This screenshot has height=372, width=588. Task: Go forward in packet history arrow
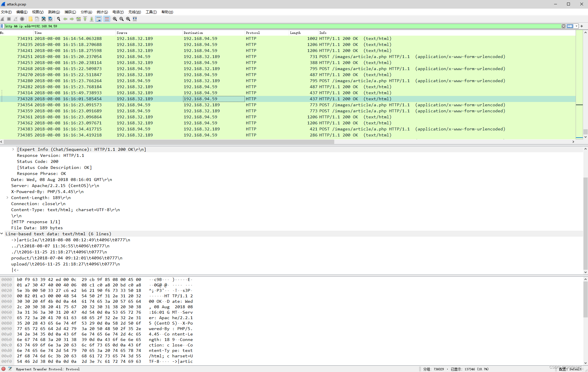(72, 19)
